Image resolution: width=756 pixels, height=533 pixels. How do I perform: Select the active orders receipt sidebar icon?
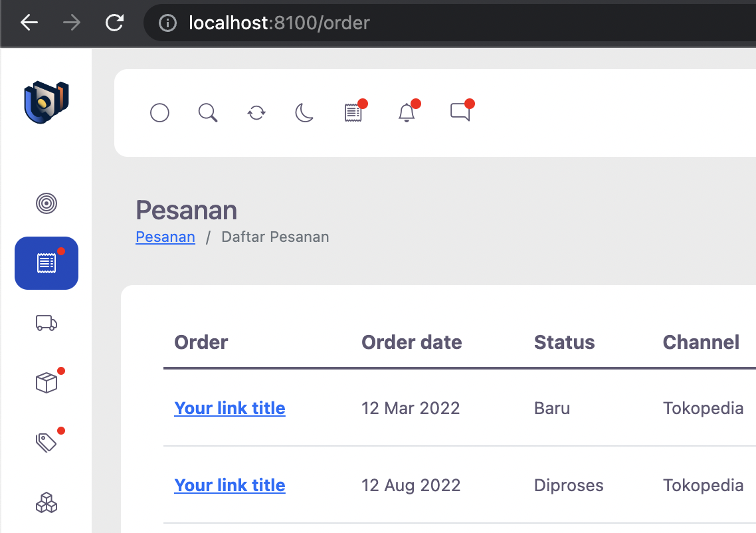coord(47,263)
